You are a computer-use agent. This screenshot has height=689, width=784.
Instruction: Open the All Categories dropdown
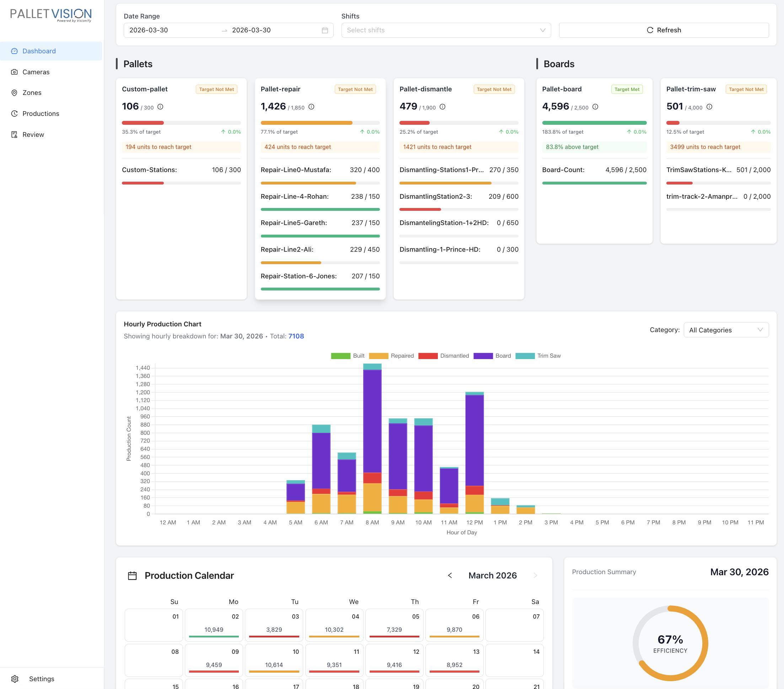726,330
